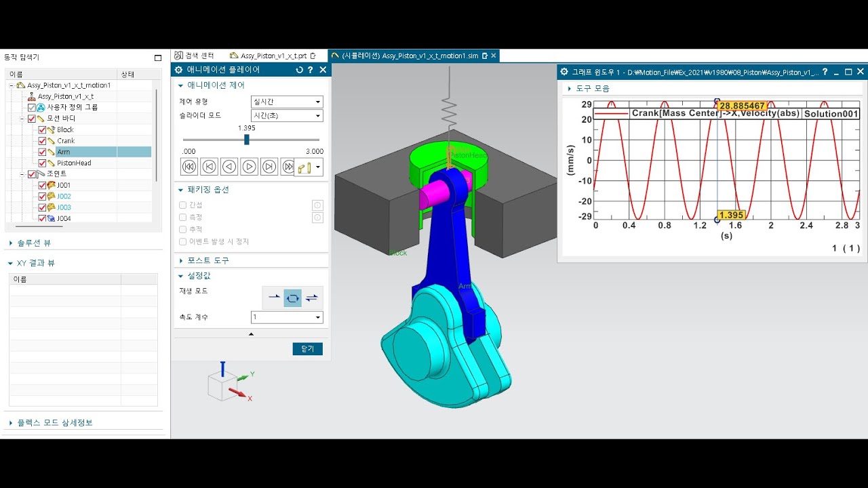Open Animation Player settings gear icon

click(x=179, y=70)
